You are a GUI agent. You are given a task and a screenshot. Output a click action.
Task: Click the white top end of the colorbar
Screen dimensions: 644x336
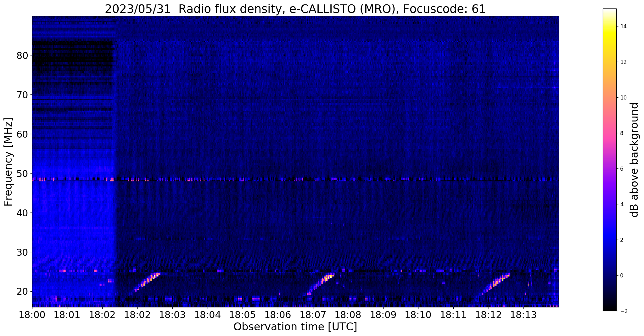609,10
